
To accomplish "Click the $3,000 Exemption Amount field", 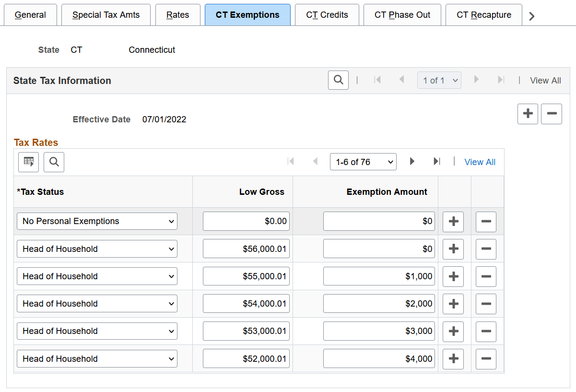I will pos(379,331).
